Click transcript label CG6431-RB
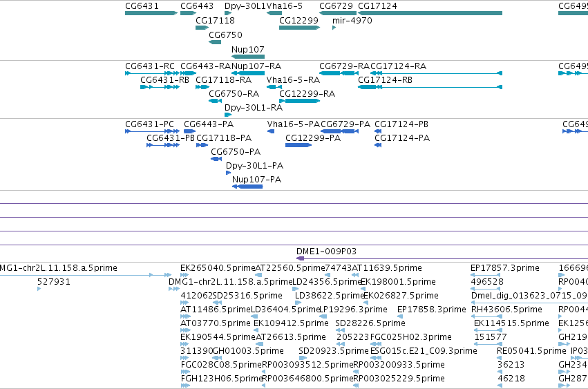Image resolution: width=588 pixels, height=389 pixels. 164,80
